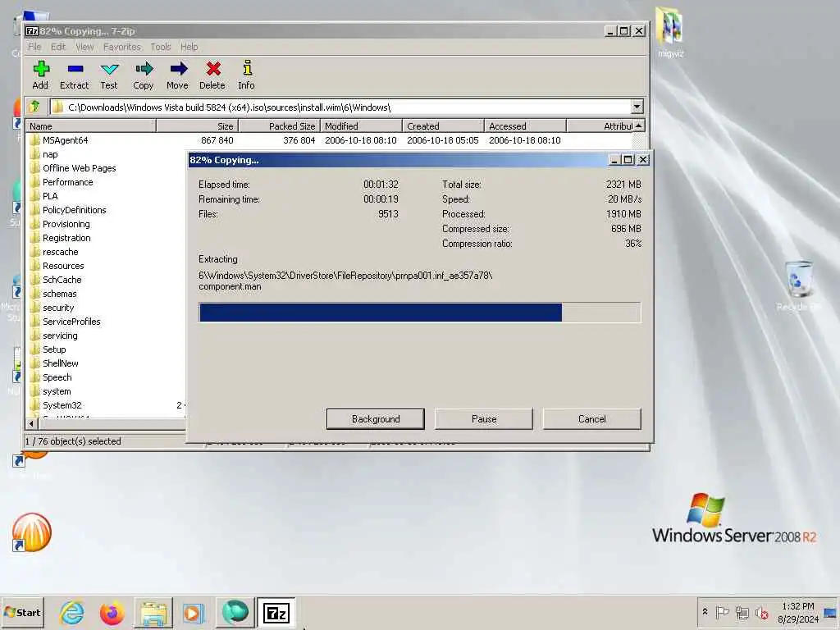Viewport: 840px width, 630px height.
Task: Select the ServiceProfiles folder
Action: pyautogui.click(x=72, y=322)
